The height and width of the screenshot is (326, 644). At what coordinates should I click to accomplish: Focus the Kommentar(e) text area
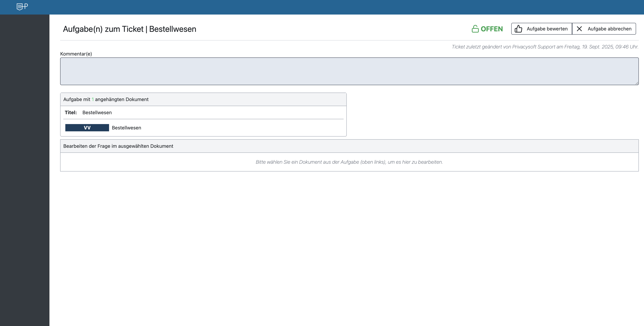pyautogui.click(x=349, y=71)
